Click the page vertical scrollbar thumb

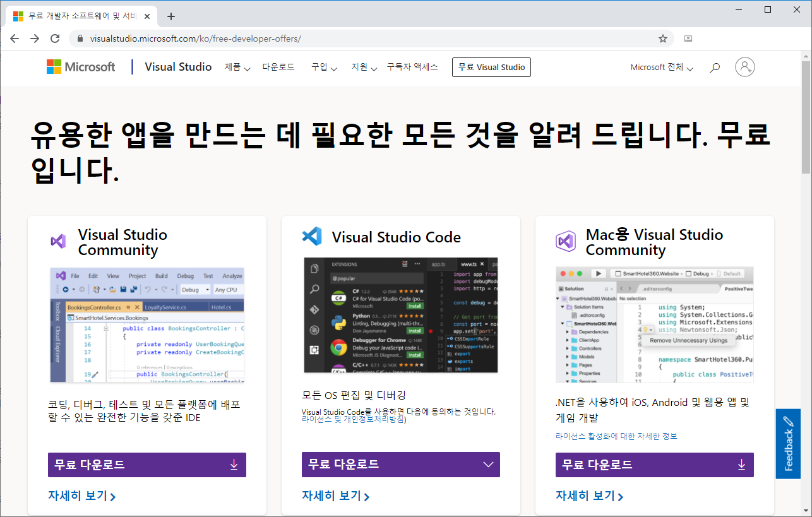pyautogui.click(x=806, y=118)
